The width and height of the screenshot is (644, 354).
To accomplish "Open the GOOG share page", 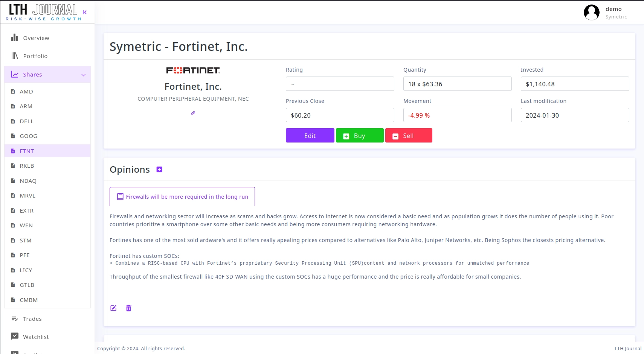I will [47, 136].
